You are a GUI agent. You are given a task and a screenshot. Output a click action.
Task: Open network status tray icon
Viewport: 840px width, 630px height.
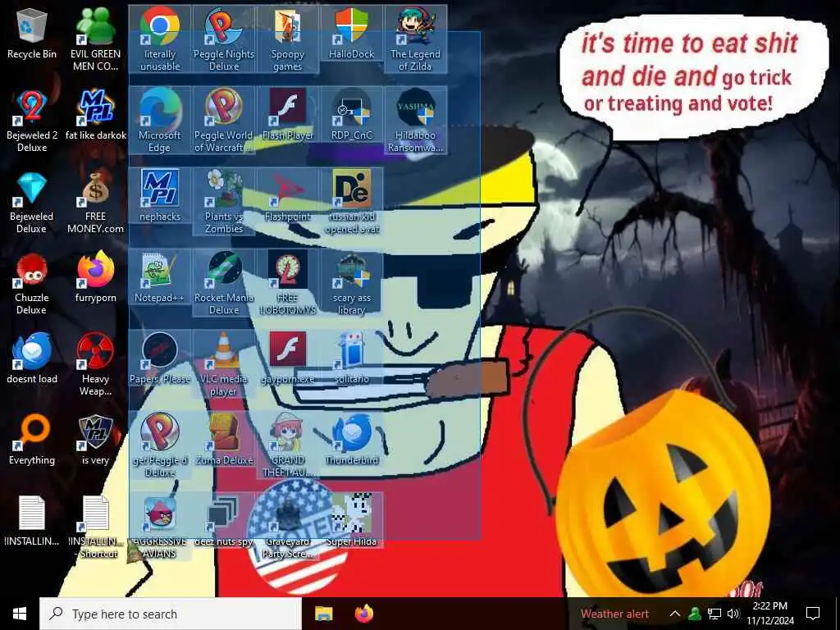[x=714, y=614]
